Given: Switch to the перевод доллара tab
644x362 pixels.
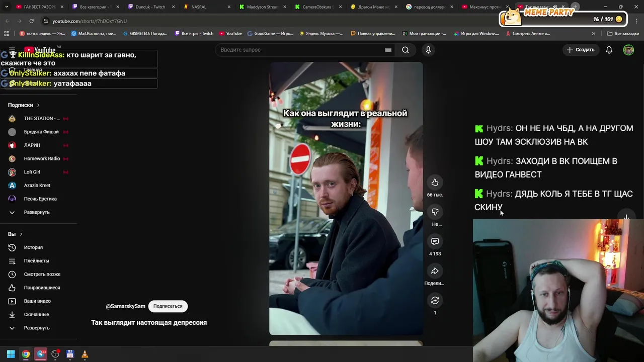Looking at the screenshot, I should point(429,7).
